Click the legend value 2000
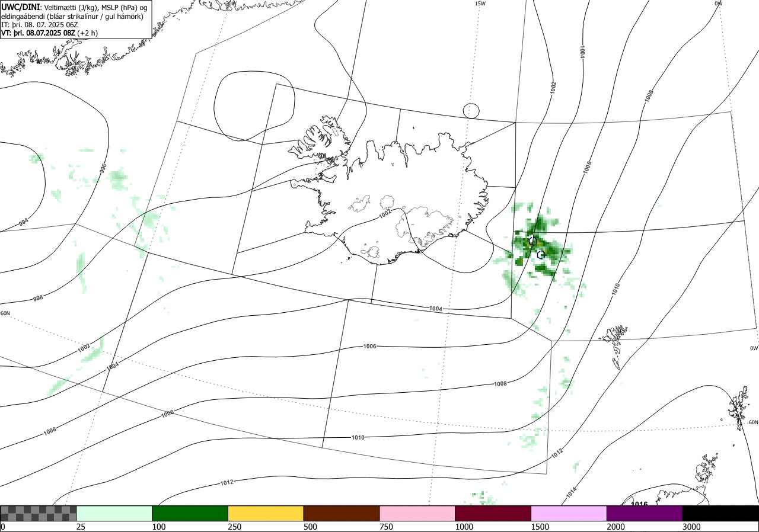This screenshot has width=759, height=532. tap(616, 527)
